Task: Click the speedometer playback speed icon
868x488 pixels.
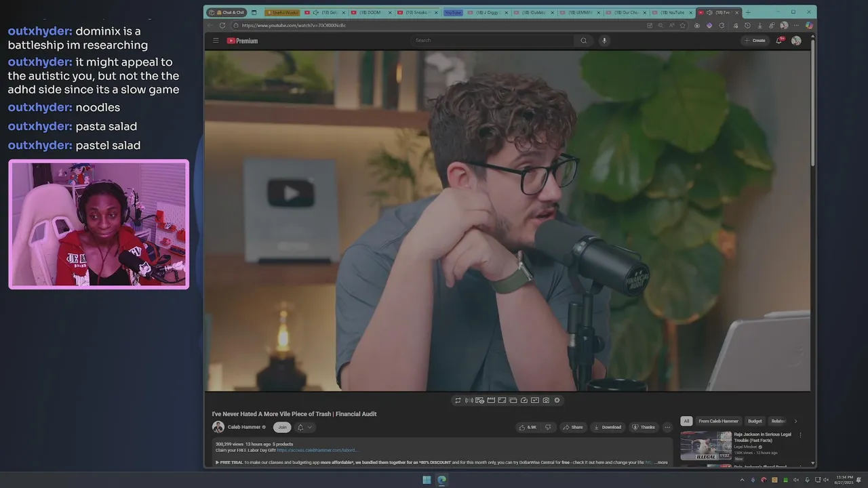Action: click(524, 401)
